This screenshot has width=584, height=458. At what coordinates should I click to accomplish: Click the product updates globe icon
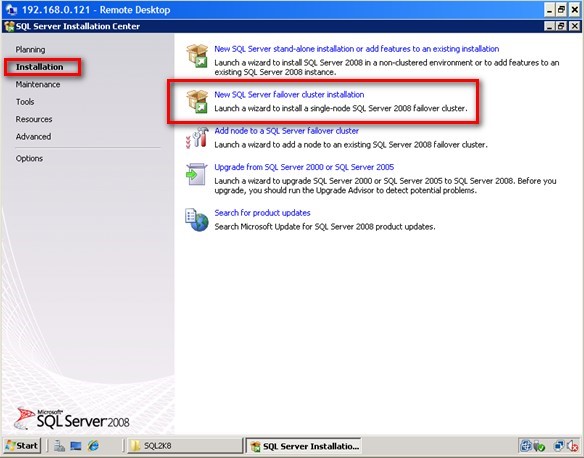[197, 220]
